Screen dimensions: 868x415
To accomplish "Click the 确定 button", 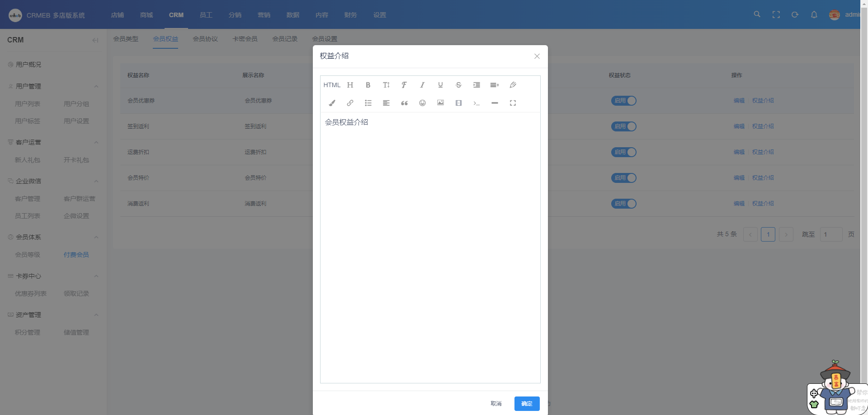I will [x=527, y=404].
